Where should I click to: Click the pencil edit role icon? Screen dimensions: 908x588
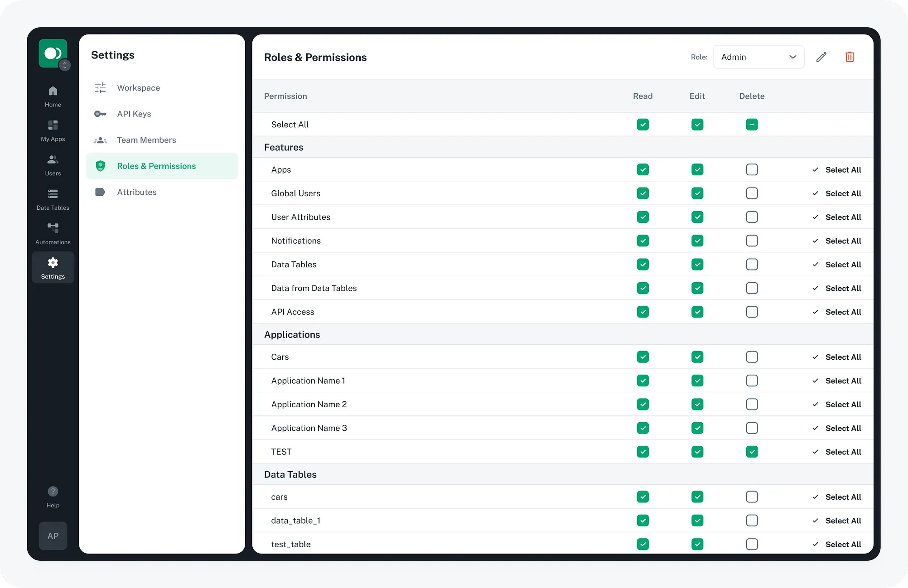click(x=821, y=57)
